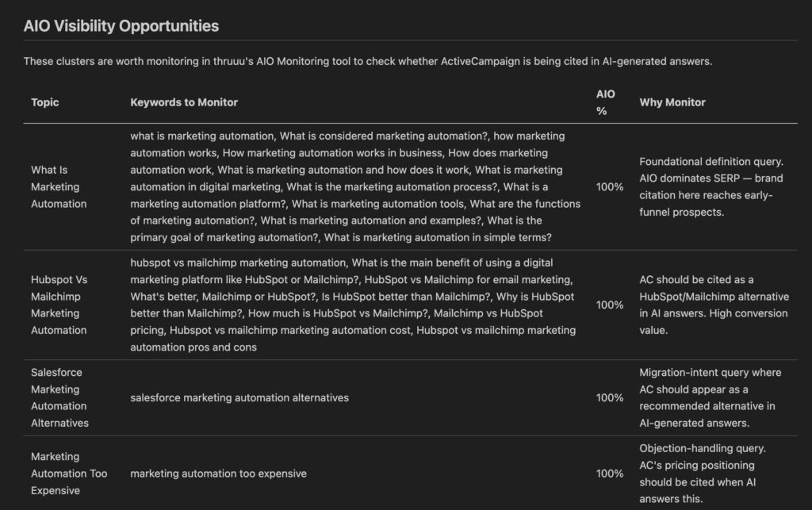Select 100% in the Hubspot Vs Mailchimp row

[610, 305]
